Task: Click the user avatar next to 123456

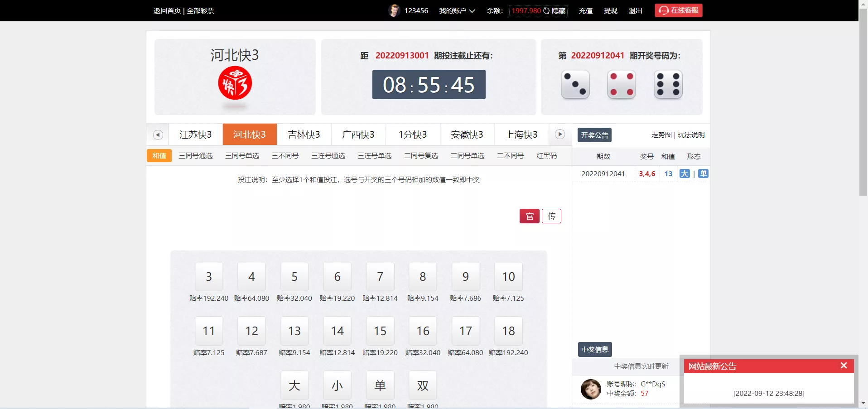Action: pyautogui.click(x=394, y=10)
